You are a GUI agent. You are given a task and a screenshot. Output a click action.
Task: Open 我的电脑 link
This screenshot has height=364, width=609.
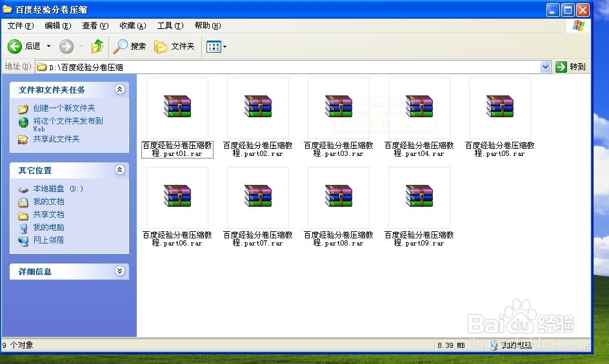[48, 227]
